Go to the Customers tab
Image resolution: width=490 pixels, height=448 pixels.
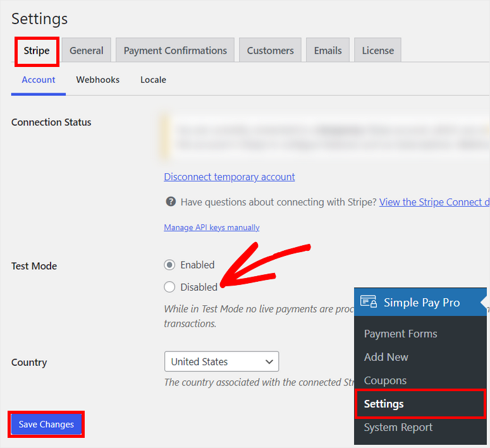[x=270, y=51]
